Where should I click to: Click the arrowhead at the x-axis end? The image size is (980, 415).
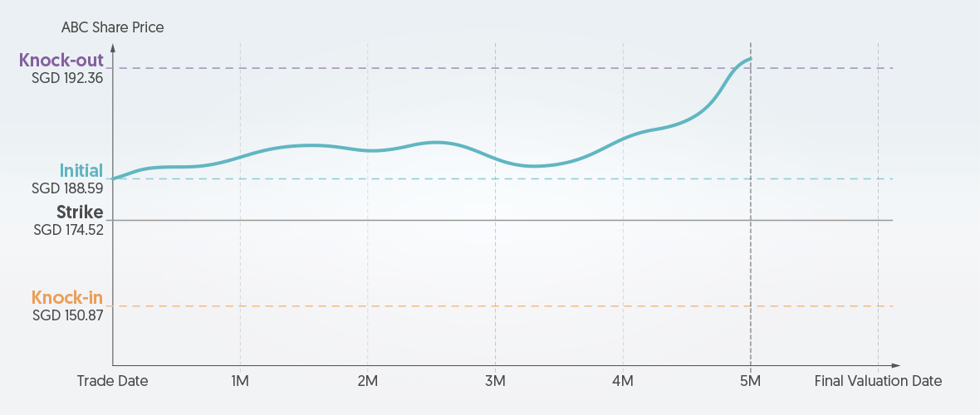(895, 365)
